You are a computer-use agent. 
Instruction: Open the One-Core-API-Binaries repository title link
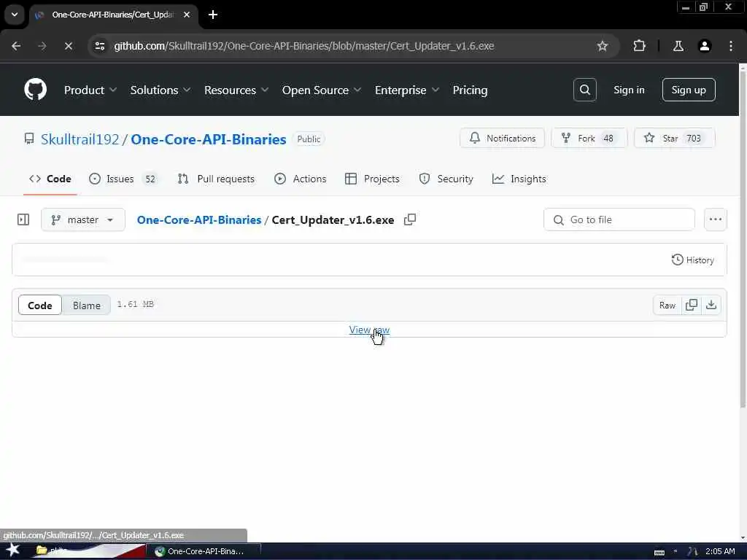pos(208,139)
